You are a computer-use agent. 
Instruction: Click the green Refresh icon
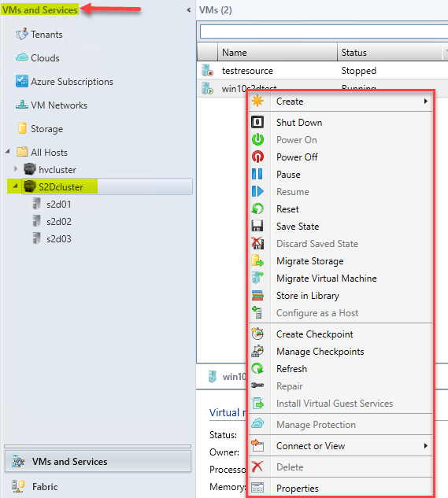257,368
